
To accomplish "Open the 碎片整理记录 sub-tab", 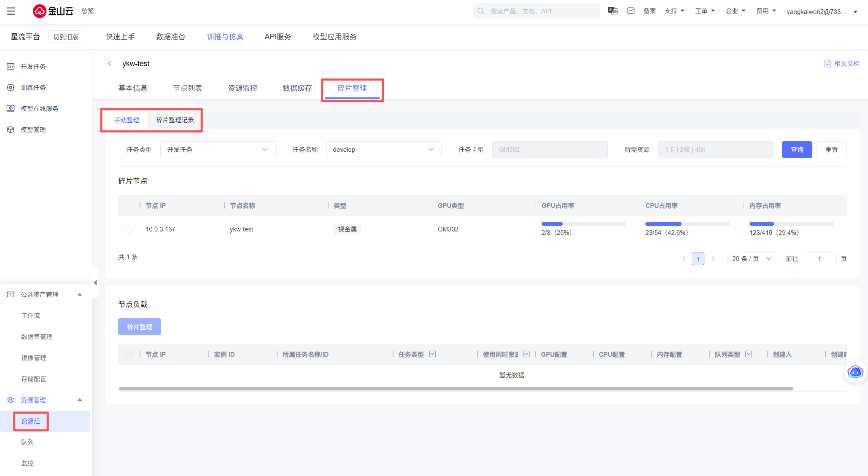I will [175, 120].
